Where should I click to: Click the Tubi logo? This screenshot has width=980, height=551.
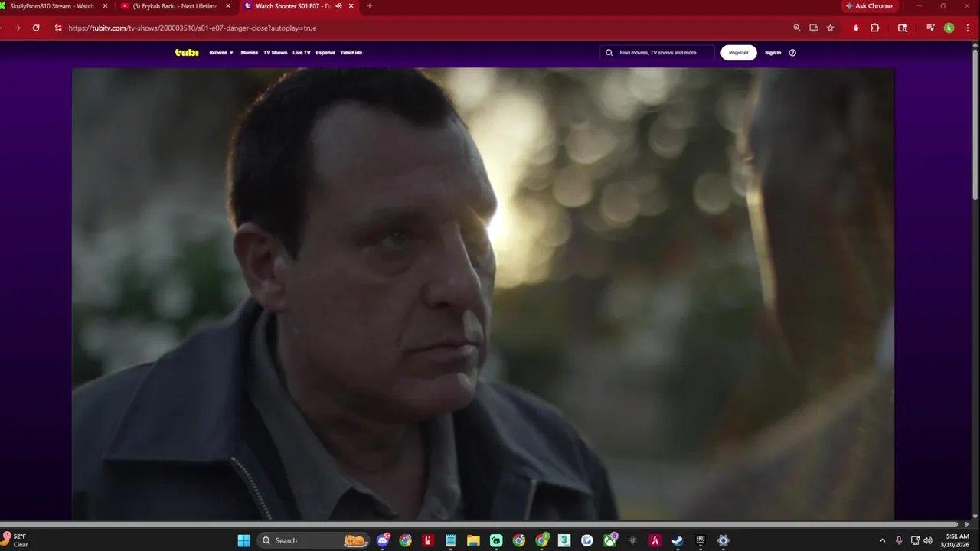(186, 53)
